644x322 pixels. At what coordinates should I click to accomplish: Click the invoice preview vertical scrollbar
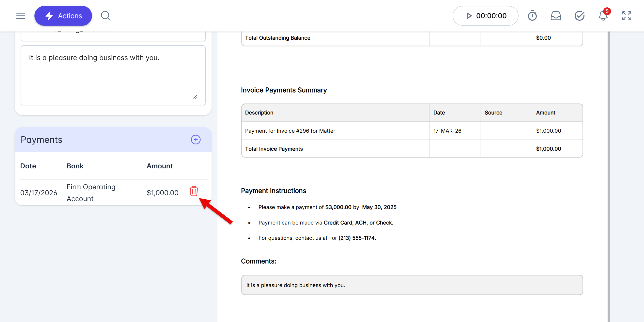[609, 175]
